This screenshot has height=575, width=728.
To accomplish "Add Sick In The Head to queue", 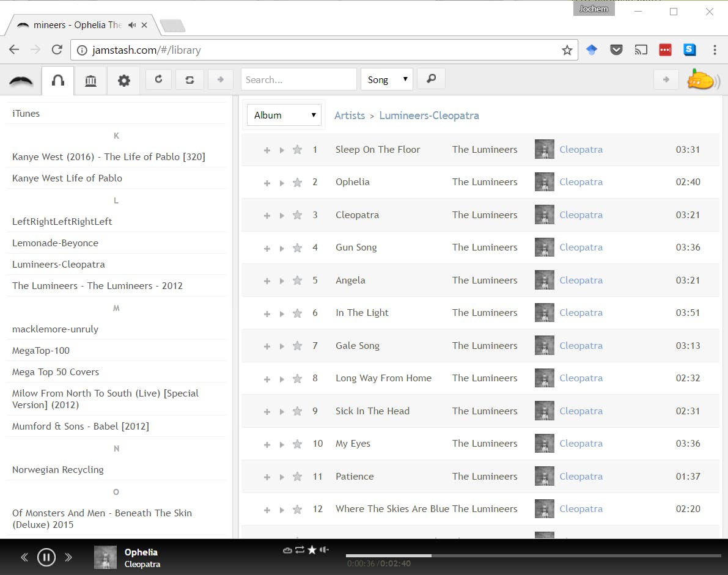I will pyautogui.click(x=267, y=412).
